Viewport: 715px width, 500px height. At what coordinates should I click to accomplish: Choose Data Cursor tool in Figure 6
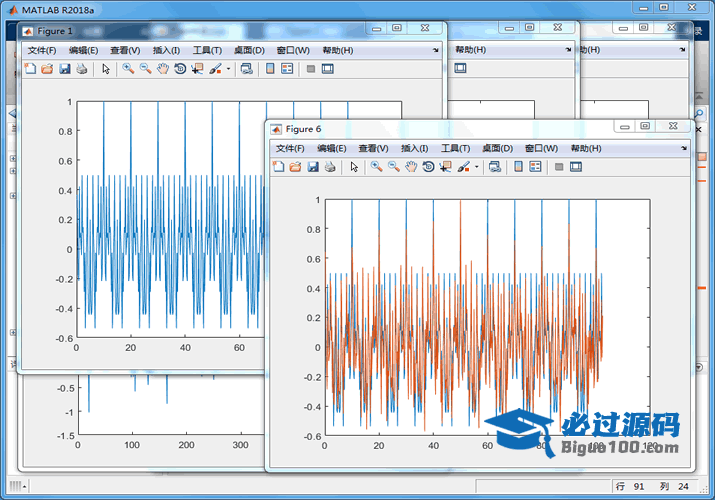click(x=444, y=167)
